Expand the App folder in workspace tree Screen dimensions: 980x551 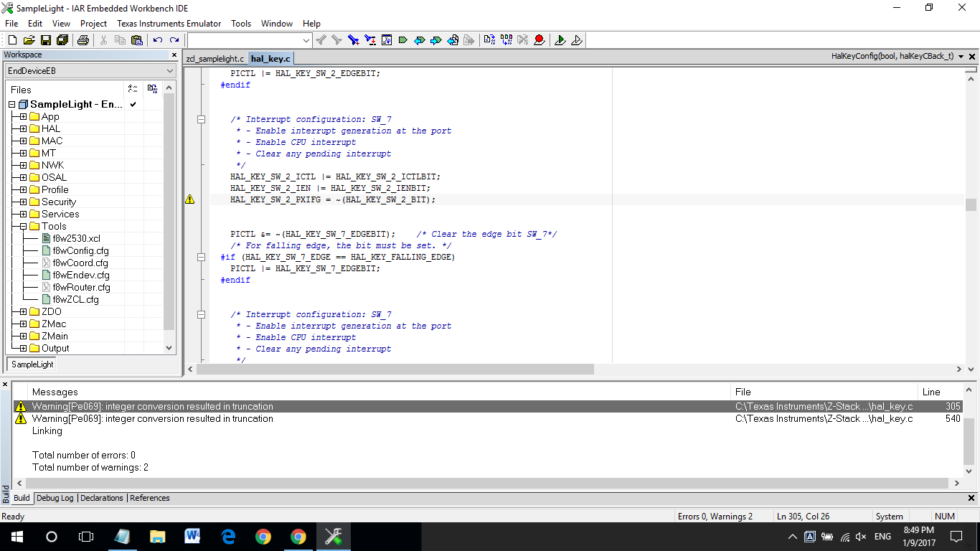[23, 116]
